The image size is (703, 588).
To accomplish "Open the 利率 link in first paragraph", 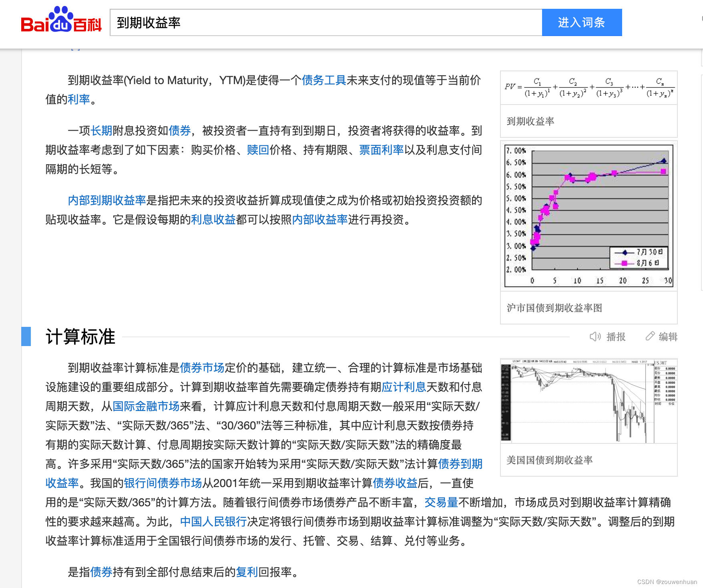I will tap(79, 99).
